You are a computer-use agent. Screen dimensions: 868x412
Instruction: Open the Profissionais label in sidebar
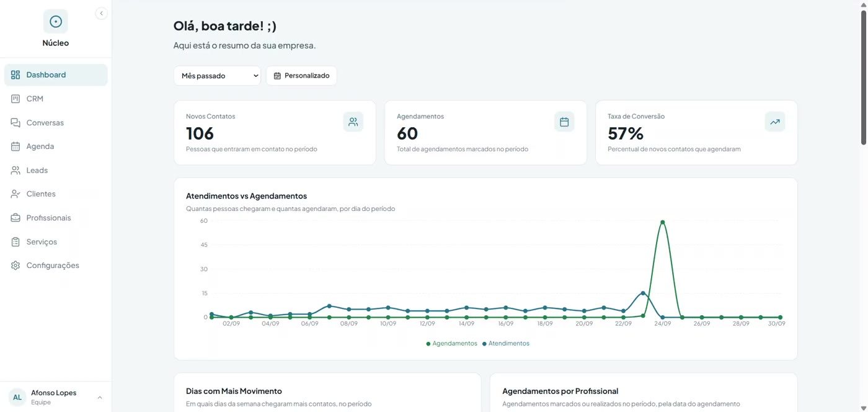(x=48, y=218)
